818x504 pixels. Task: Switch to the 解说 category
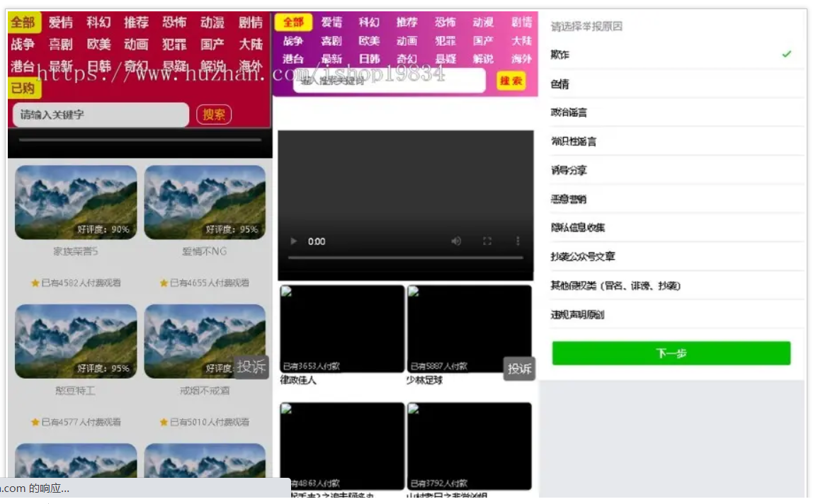[212, 63]
